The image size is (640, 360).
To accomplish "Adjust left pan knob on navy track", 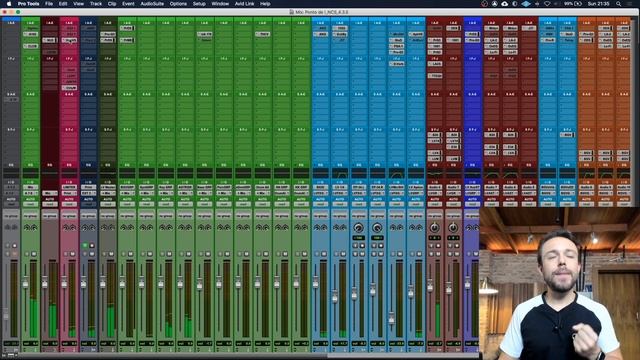I will click(x=85, y=227).
